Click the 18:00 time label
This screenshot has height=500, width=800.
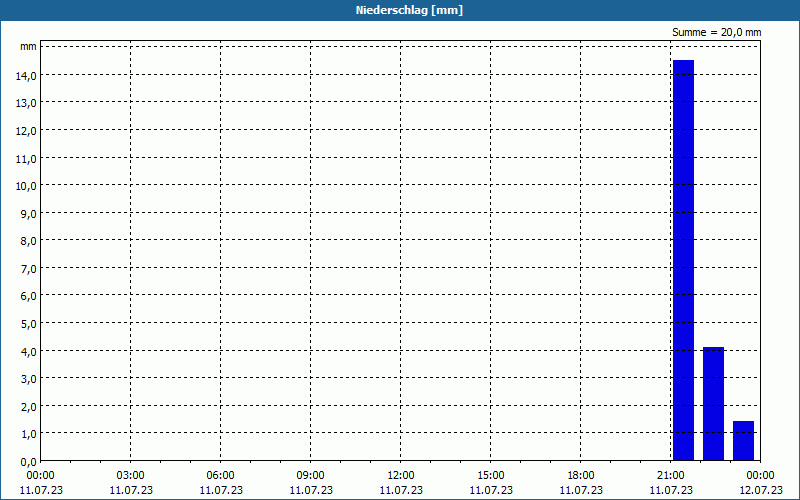581,476
